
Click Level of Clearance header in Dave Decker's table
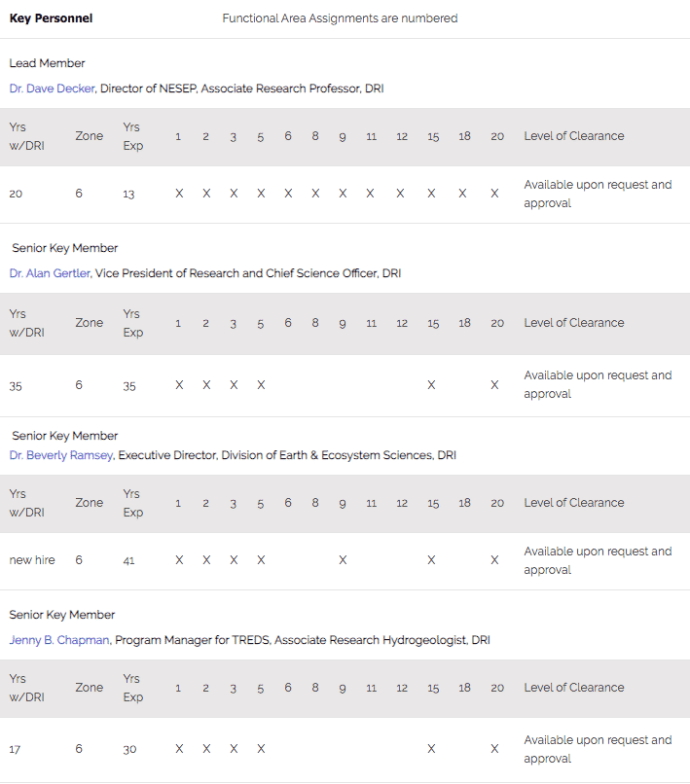pyautogui.click(x=573, y=136)
